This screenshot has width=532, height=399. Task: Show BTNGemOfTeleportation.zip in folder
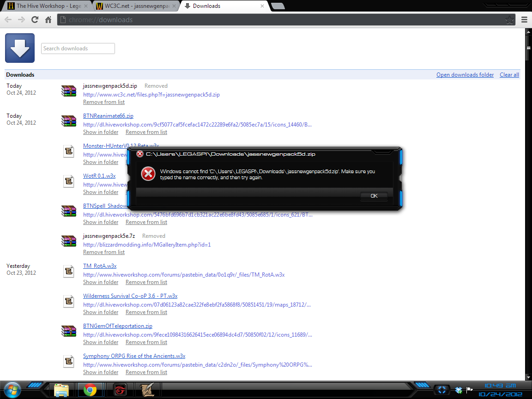click(101, 342)
